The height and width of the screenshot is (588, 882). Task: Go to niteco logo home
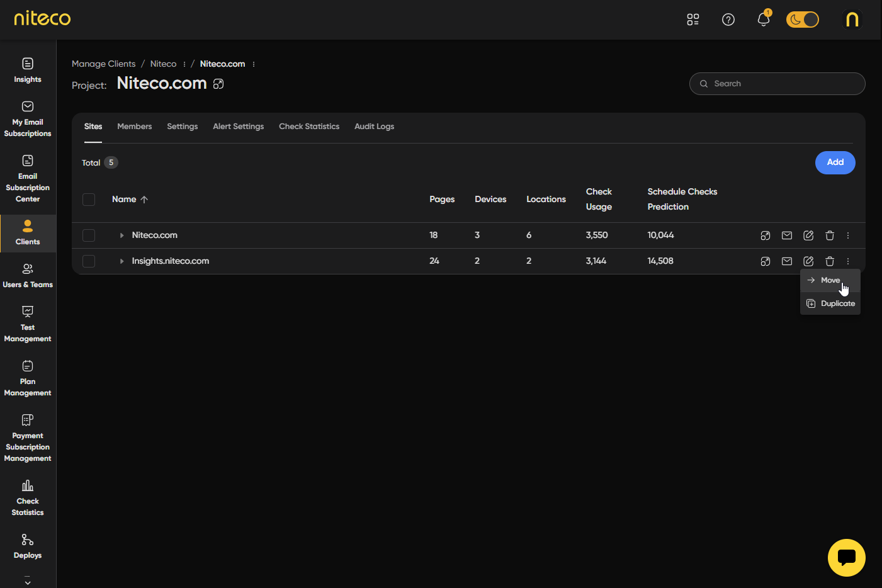42,18
